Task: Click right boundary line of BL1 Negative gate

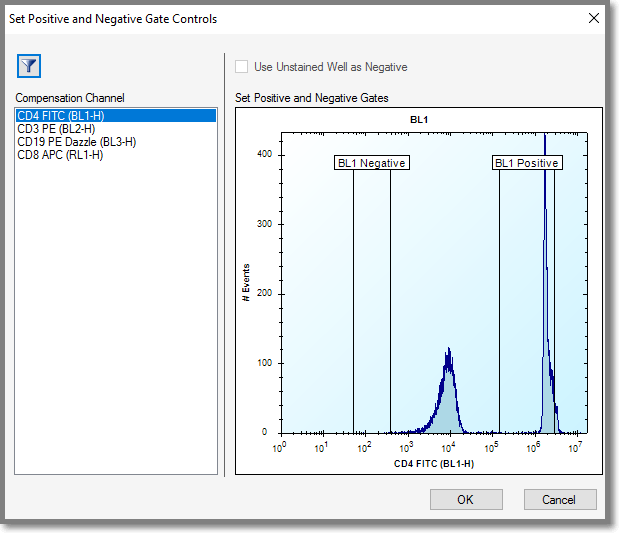Action: coord(391,300)
